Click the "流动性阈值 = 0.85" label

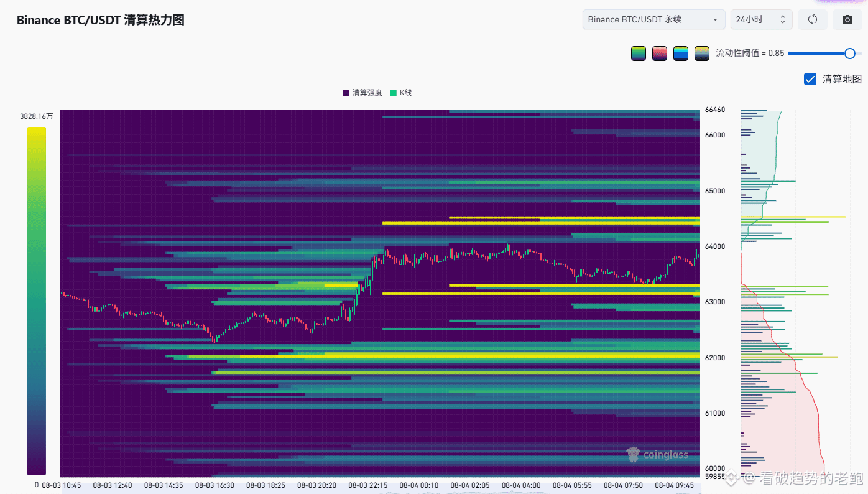[750, 54]
